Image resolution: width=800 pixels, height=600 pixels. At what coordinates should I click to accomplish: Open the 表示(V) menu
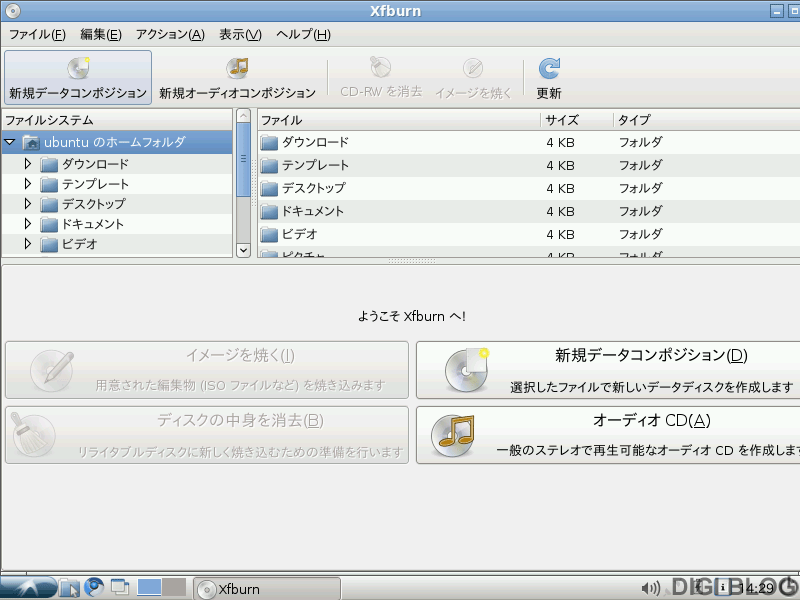pyautogui.click(x=240, y=35)
